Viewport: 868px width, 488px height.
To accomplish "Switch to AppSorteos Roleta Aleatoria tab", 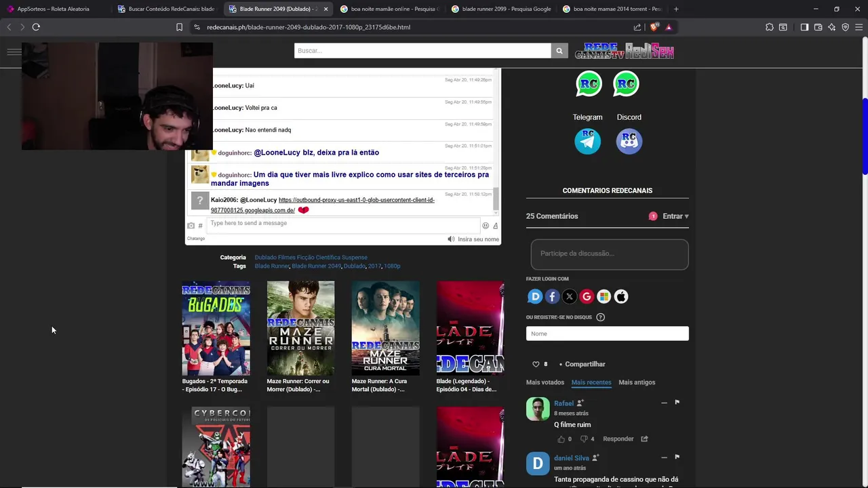I will click(54, 9).
